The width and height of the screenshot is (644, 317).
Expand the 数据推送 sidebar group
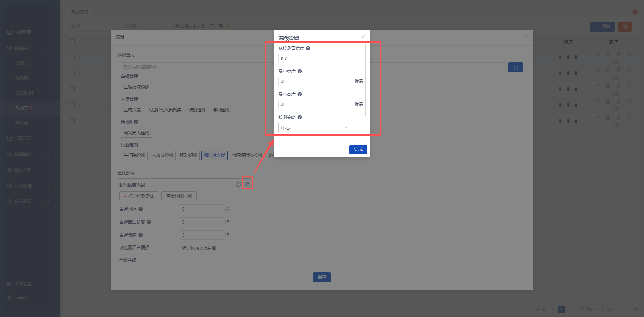pos(30,154)
